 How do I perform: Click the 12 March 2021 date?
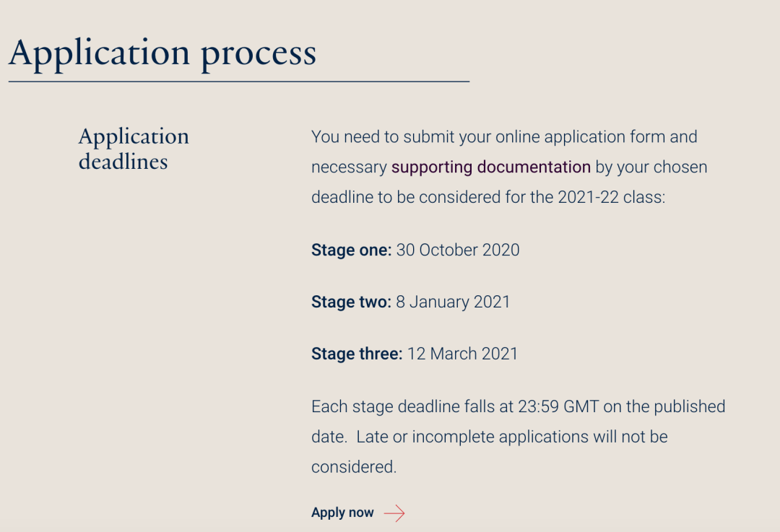[463, 354]
